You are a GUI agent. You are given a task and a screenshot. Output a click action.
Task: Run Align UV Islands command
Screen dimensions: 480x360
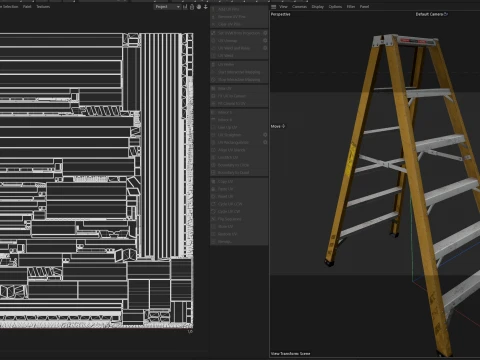pos(239,150)
